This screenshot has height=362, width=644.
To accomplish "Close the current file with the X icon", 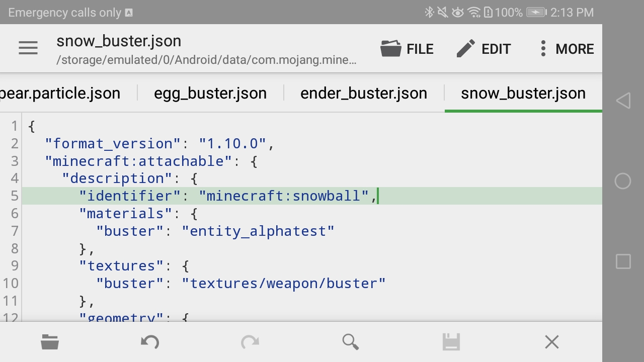I will pyautogui.click(x=551, y=342).
